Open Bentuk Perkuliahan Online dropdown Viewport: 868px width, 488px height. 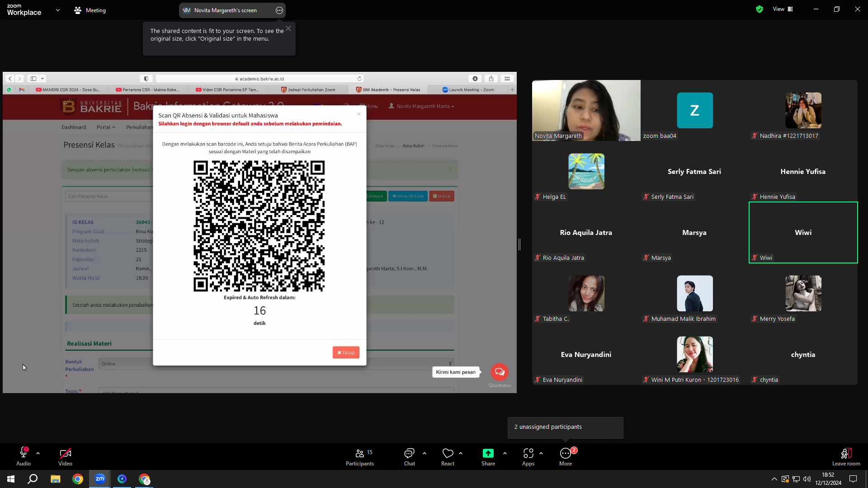(276, 364)
